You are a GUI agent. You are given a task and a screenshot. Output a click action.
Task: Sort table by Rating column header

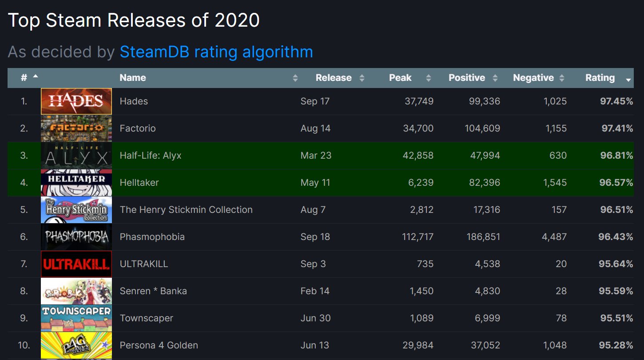pos(600,78)
